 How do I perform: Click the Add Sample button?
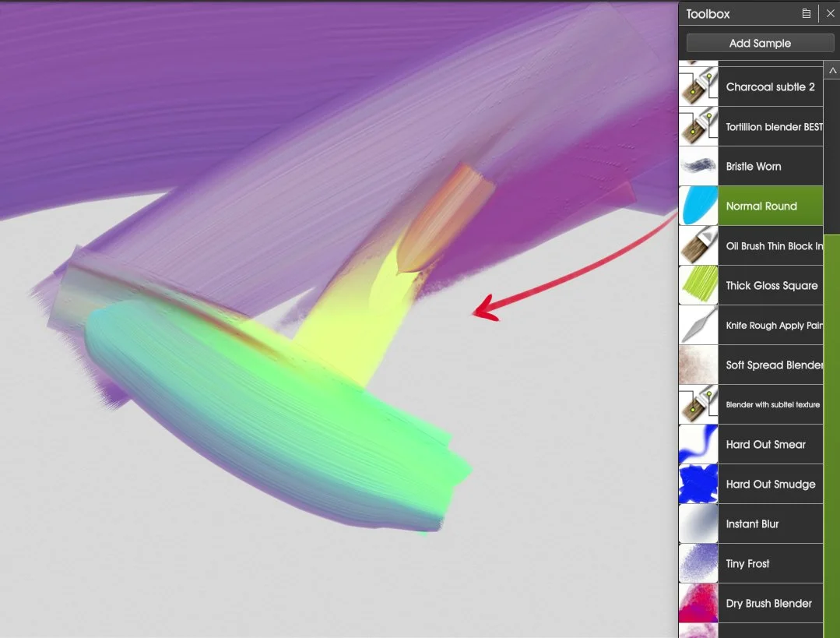point(758,43)
